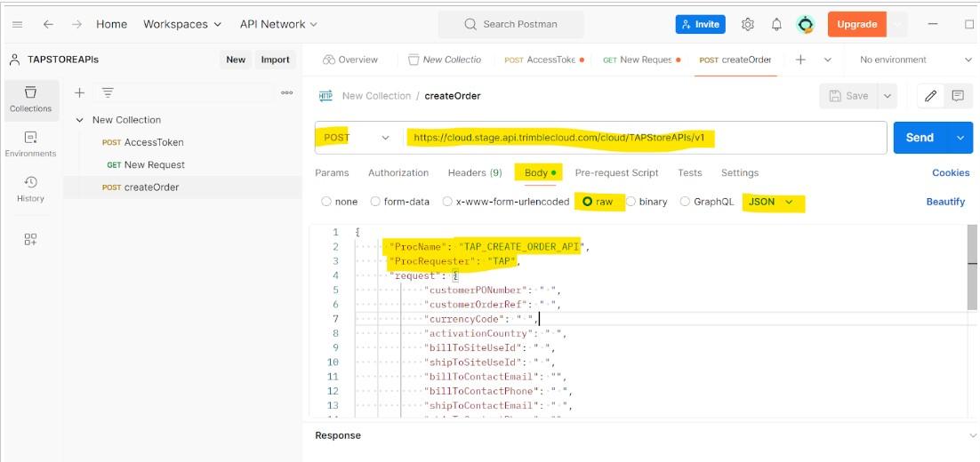
Task: Select the none body type radio
Action: [326, 202]
